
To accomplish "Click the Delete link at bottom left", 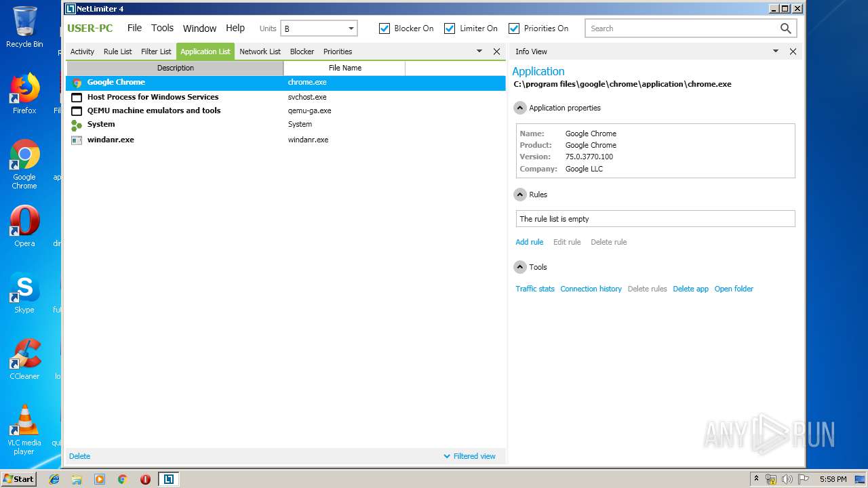I will coord(79,456).
